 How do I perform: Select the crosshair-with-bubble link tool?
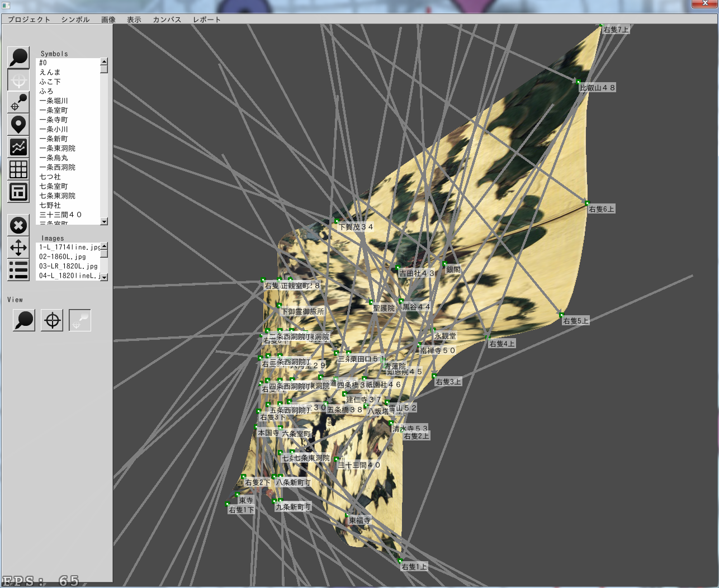coord(18,102)
